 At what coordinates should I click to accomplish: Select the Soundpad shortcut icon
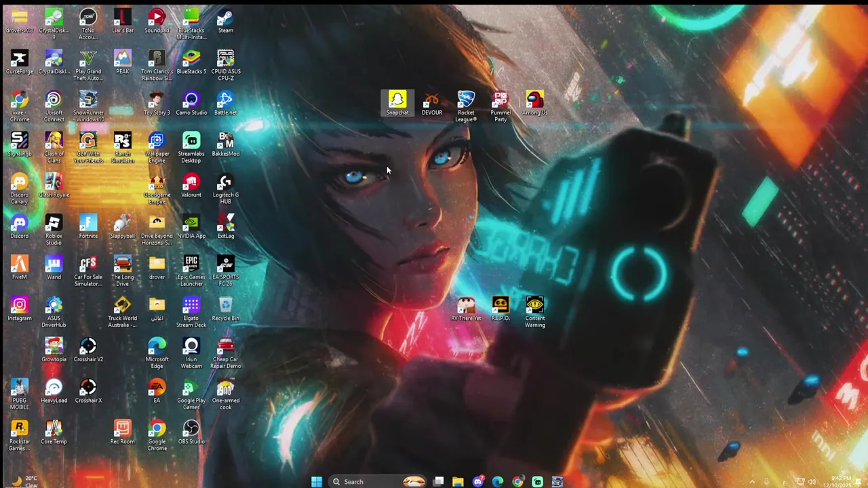tap(157, 21)
